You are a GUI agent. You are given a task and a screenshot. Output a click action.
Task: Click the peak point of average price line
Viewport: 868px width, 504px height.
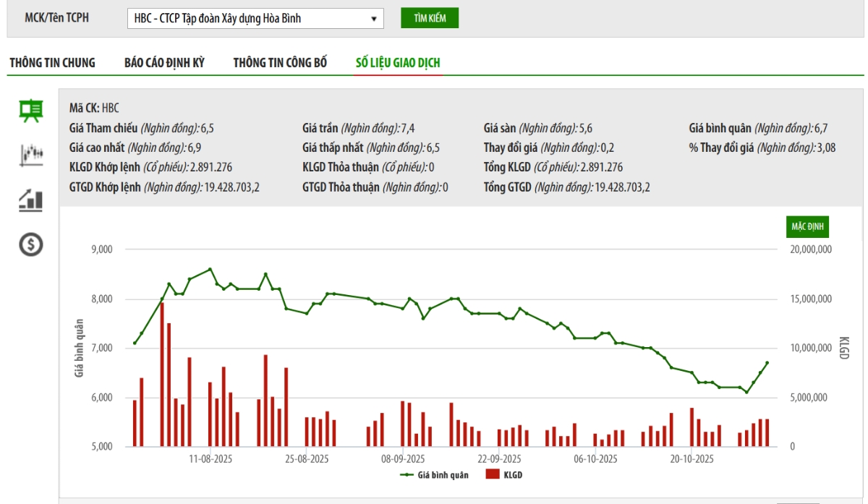(210, 269)
